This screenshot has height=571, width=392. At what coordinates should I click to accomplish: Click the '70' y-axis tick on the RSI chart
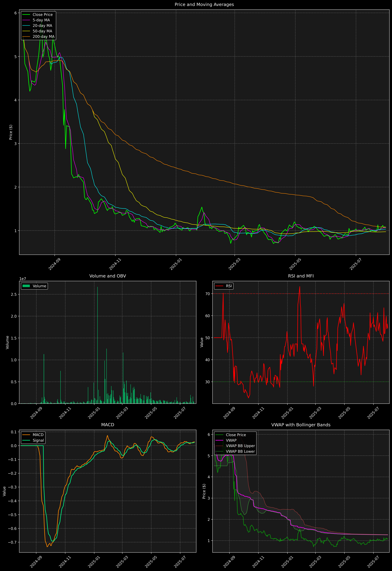point(208,294)
